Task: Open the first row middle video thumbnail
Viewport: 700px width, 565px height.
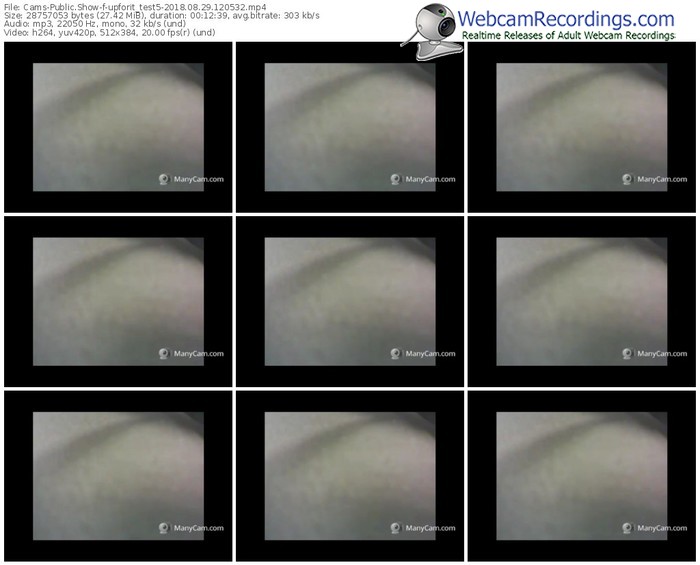Action: click(x=349, y=127)
